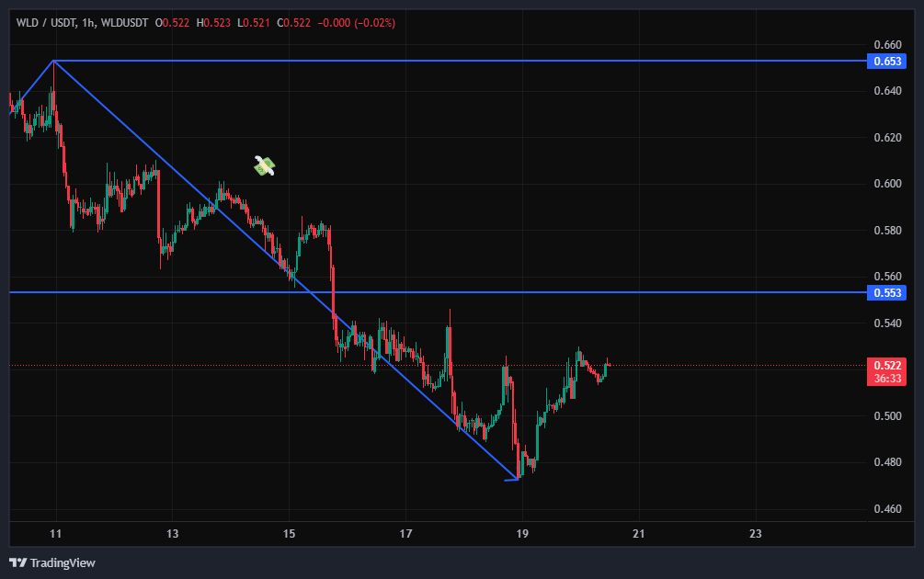The width and height of the screenshot is (924, 579).
Task: Click the TradingView logo
Action: click(52, 562)
